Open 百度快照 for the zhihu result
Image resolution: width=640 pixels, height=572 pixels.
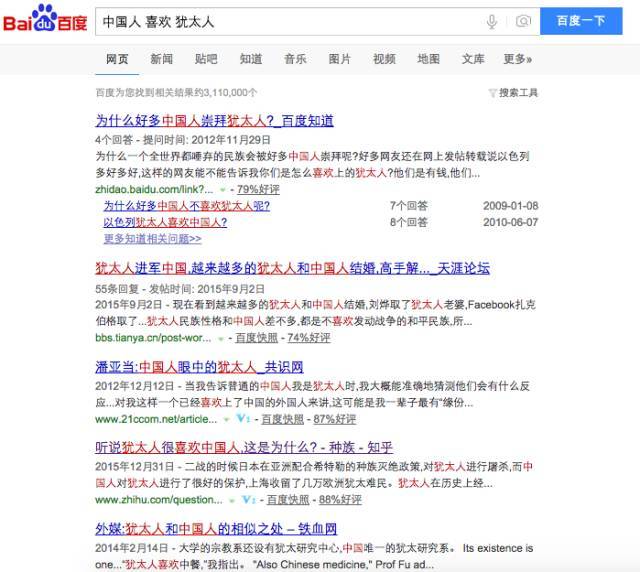pos(288,500)
